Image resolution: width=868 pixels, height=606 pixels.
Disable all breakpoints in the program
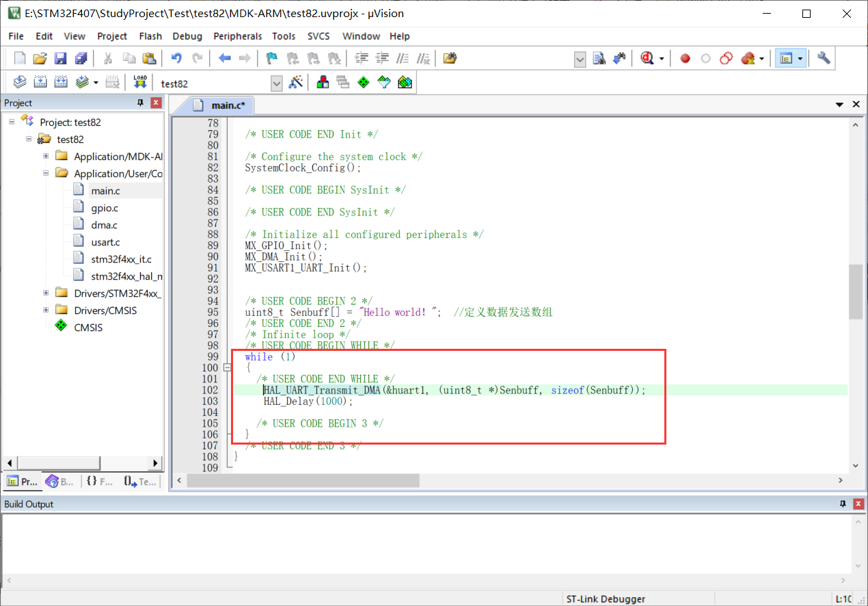(726, 58)
